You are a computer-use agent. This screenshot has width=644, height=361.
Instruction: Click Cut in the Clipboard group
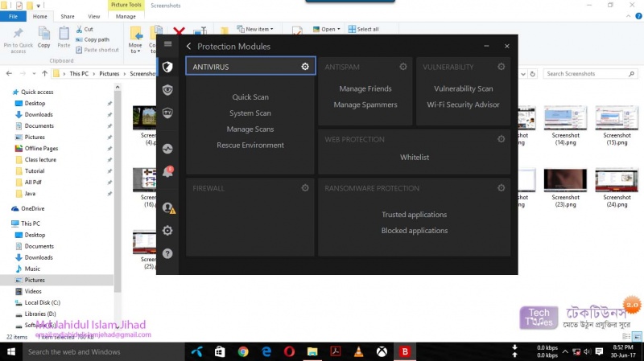[85, 29]
